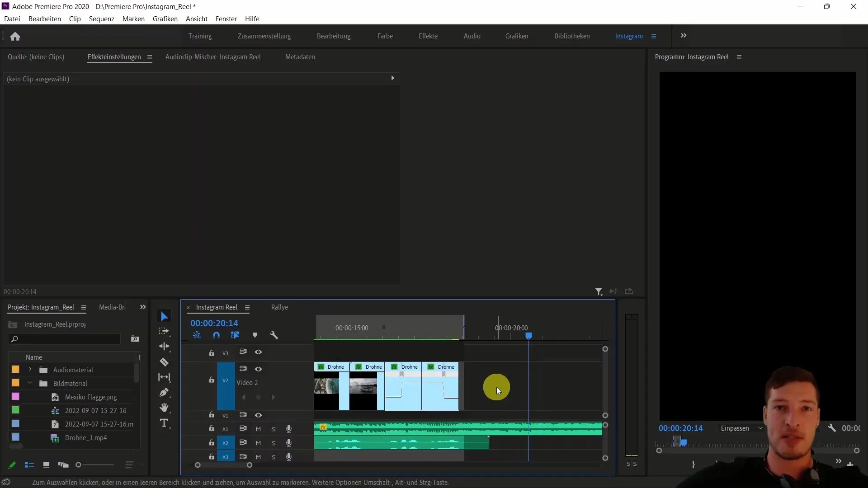The width and height of the screenshot is (868, 488).
Task: Toggle V2 track lock
Action: point(211,380)
